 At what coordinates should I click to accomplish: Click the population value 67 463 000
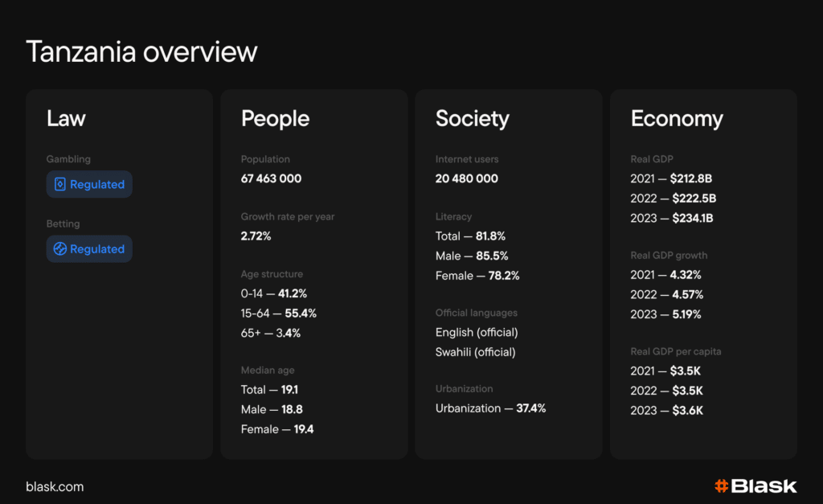[x=272, y=178]
